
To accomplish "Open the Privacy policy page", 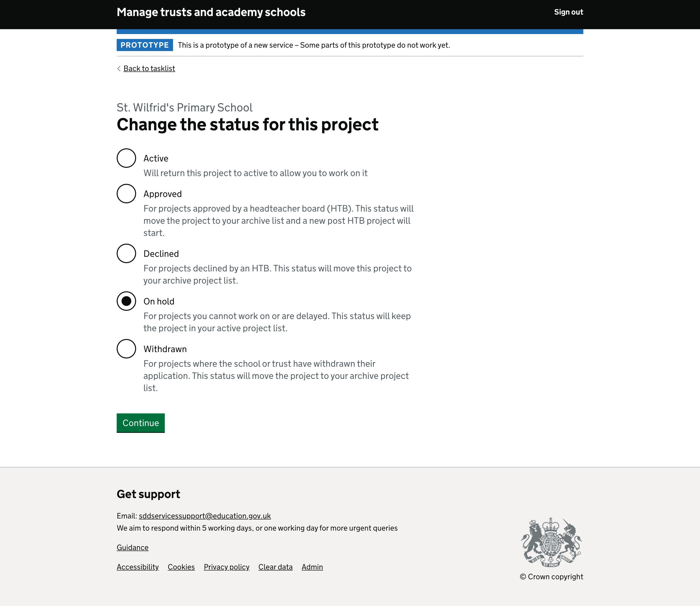I will pos(226,567).
